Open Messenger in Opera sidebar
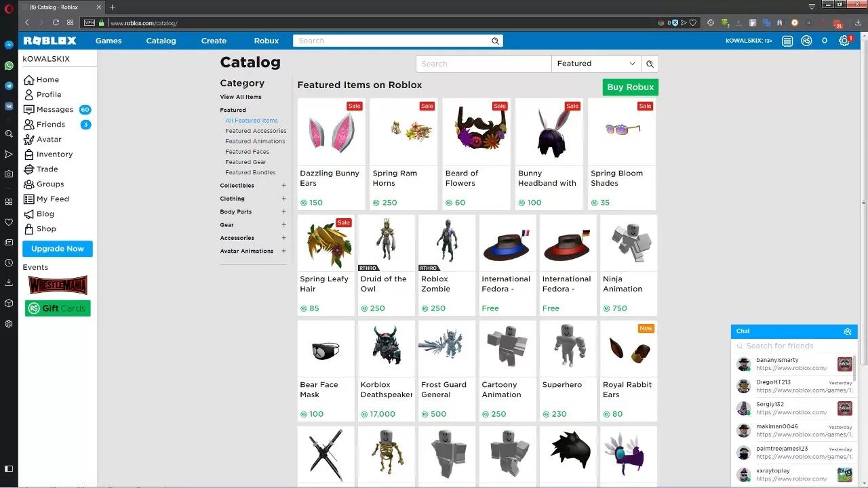Image resolution: width=868 pixels, height=488 pixels. tap(9, 45)
